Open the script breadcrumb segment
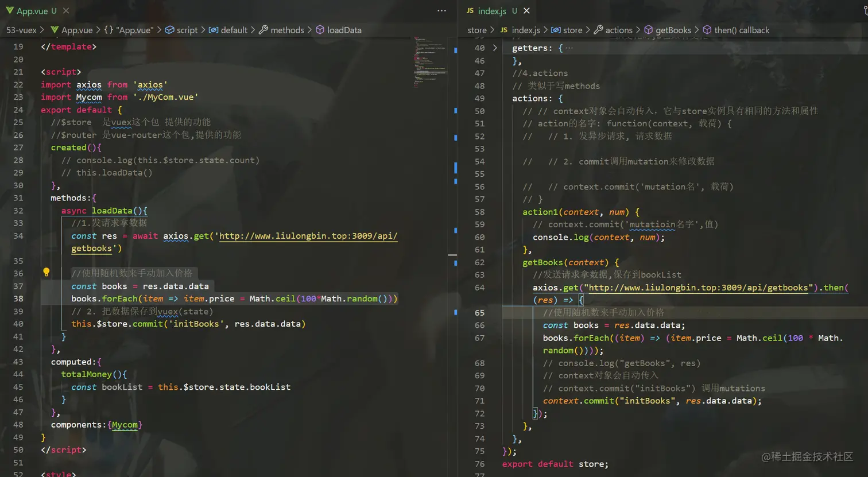Screen dimensions: 868x477 click(181, 30)
